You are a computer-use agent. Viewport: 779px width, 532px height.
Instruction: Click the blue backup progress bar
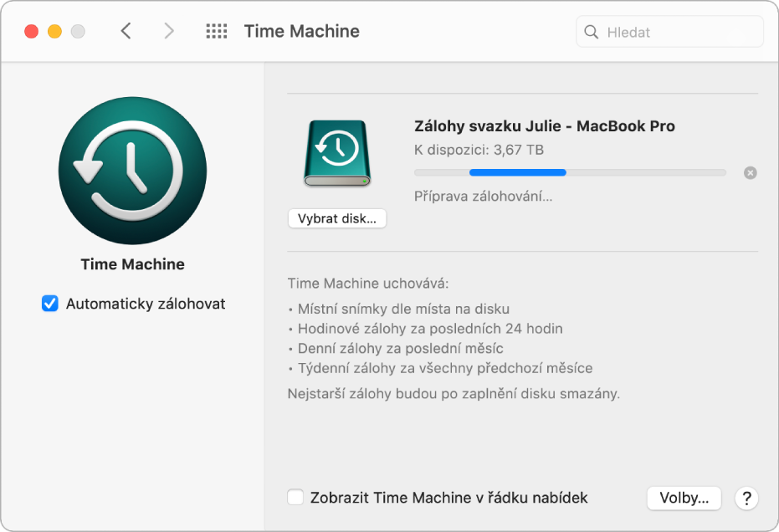pos(517,172)
